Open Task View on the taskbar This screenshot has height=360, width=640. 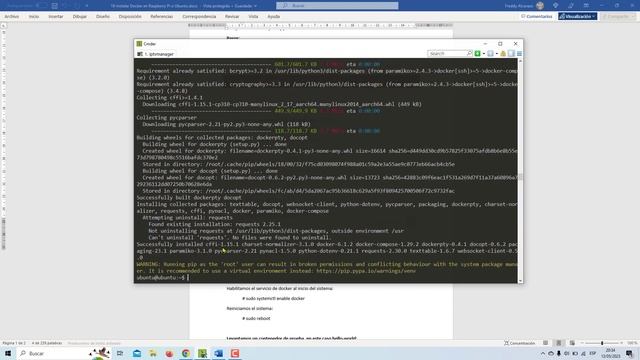120,353
